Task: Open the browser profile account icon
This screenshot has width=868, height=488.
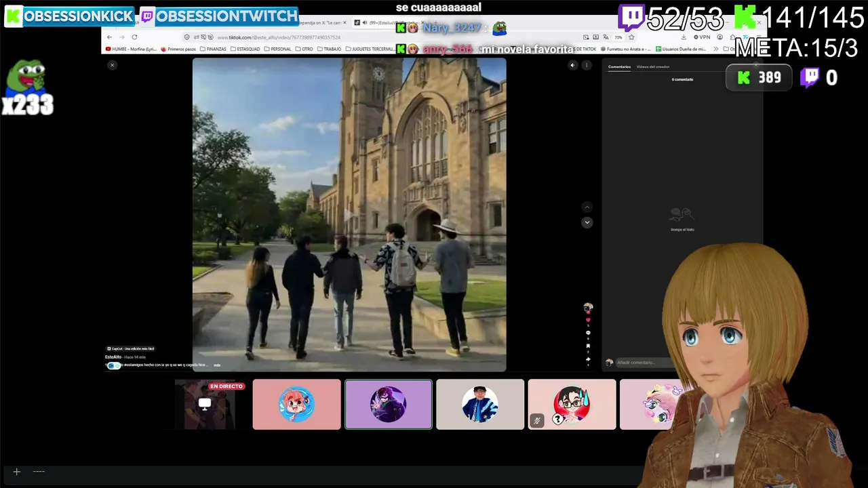Action: 719,37
